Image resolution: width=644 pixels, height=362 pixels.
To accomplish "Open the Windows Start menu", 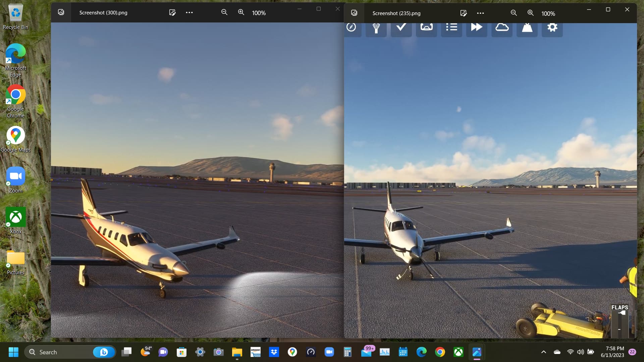I will click(x=13, y=352).
